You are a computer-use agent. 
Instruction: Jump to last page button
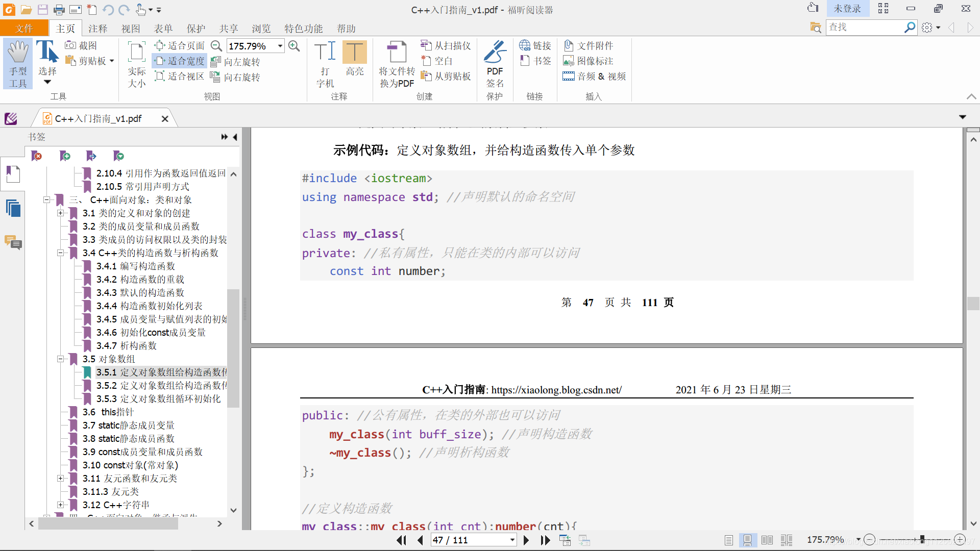coord(545,540)
